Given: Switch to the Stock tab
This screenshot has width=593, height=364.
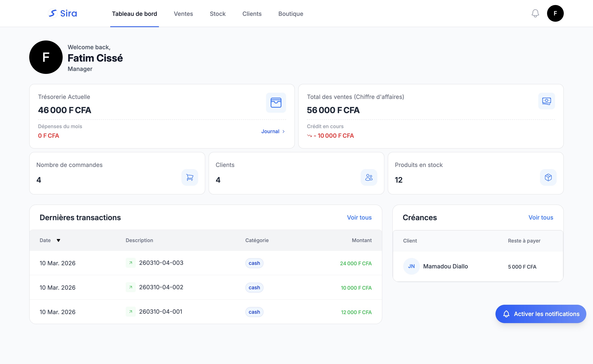Looking at the screenshot, I should click(x=218, y=14).
